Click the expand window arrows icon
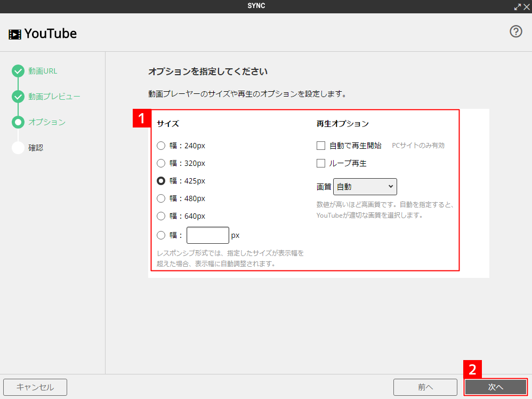Viewport: 532px width, 399px height. 518,7
